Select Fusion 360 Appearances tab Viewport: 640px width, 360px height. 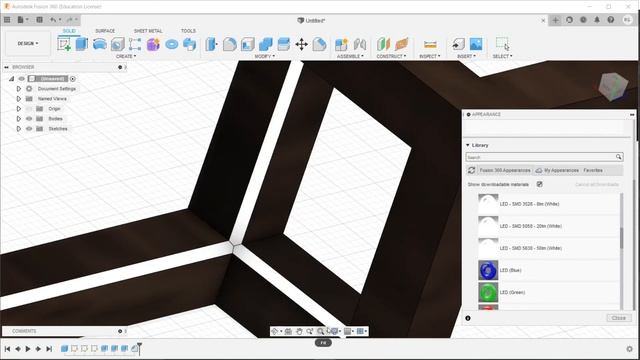pyautogui.click(x=505, y=170)
